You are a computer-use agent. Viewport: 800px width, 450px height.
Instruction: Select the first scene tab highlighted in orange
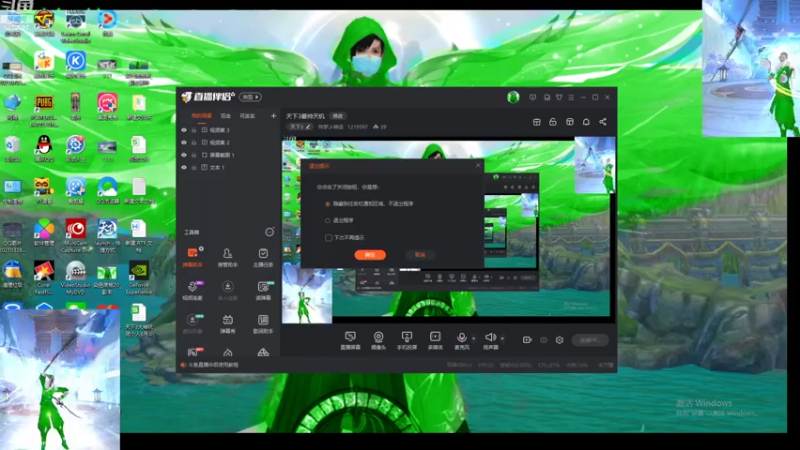click(201, 116)
